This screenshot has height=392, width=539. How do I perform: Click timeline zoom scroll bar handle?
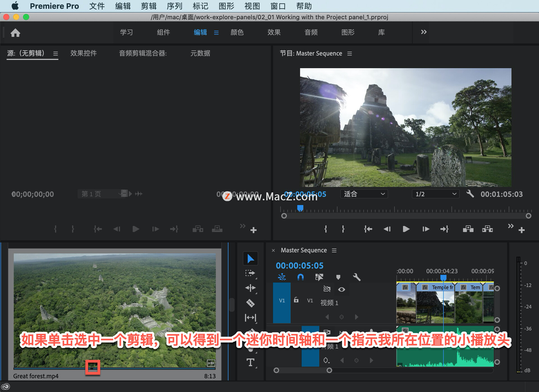tap(329, 370)
